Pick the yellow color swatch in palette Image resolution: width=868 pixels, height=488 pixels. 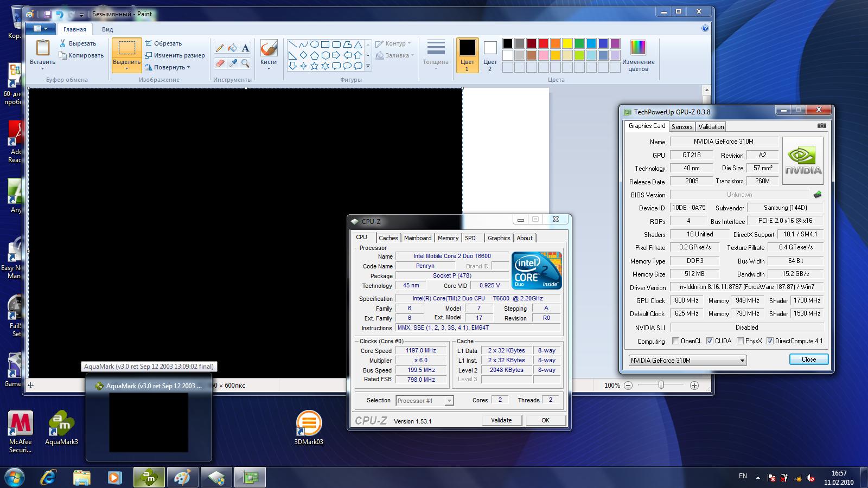pos(567,43)
